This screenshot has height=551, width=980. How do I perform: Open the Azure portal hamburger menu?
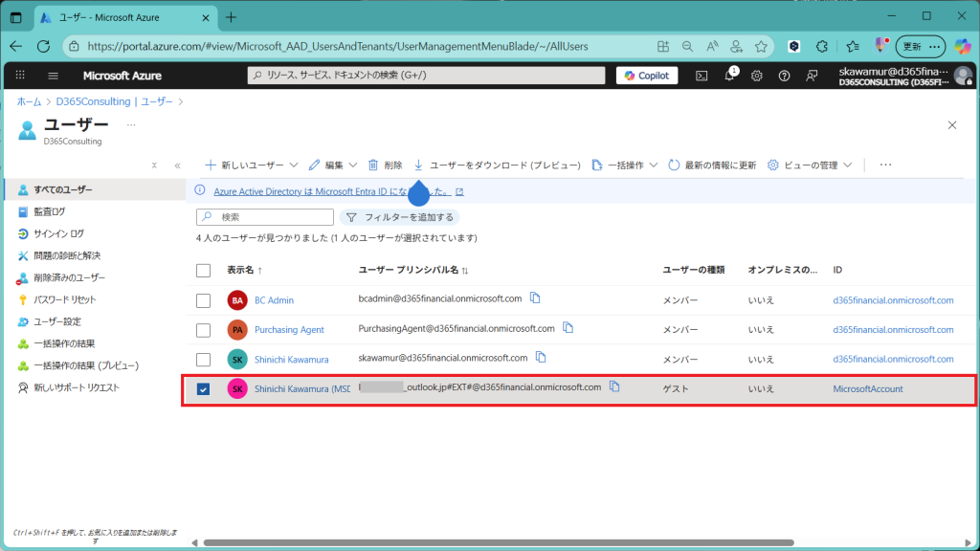53,76
